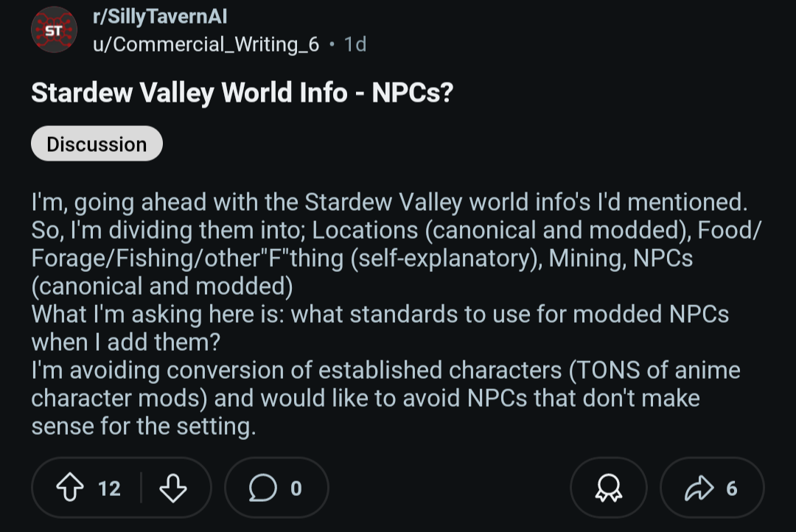Click the line starting "I'm avoiding conversion"
The height and width of the screenshot is (532, 796).
coord(385,370)
